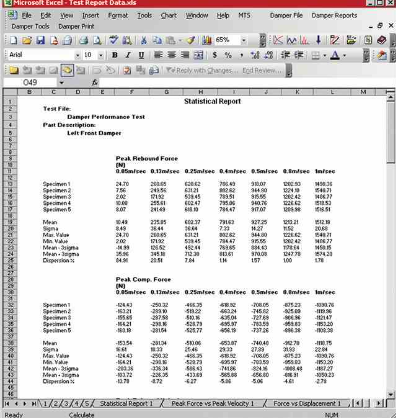Switch to Peak Force vs Peak Velocity 1 tab
This screenshot has height=418, width=396.
pos(213,403)
